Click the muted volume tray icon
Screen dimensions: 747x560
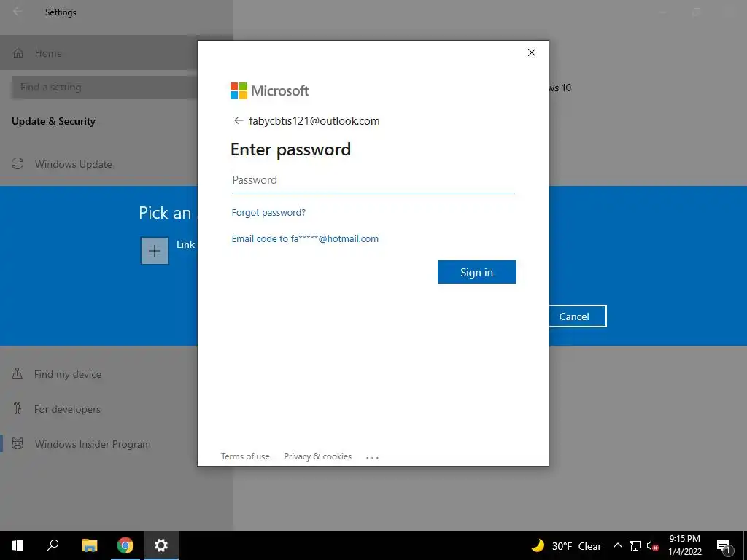point(653,545)
